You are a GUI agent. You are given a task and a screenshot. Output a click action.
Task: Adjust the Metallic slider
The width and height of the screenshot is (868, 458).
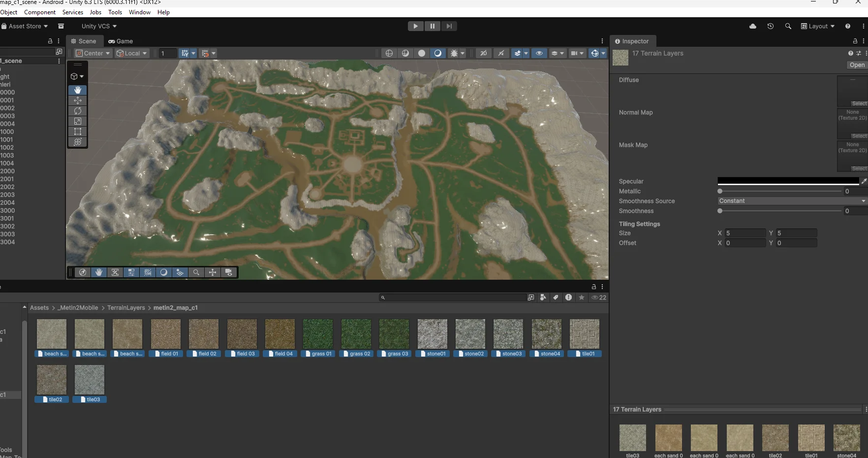[x=780, y=191]
